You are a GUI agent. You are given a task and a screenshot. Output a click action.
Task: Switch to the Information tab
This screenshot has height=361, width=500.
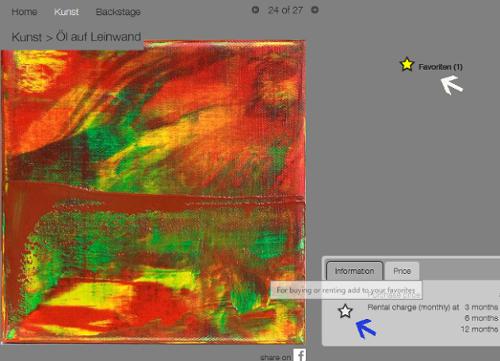click(x=354, y=271)
